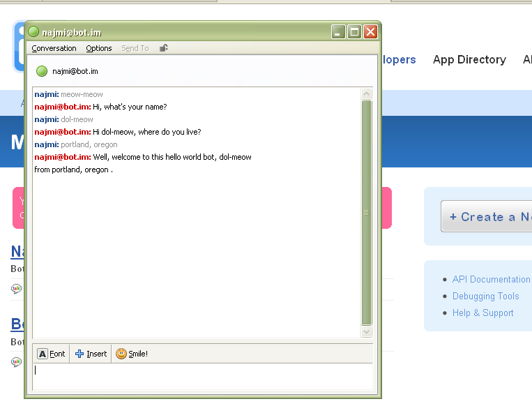Open the Help & Support link
The height and width of the screenshot is (406, 532).
pyautogui.click(x=482, y=313)
